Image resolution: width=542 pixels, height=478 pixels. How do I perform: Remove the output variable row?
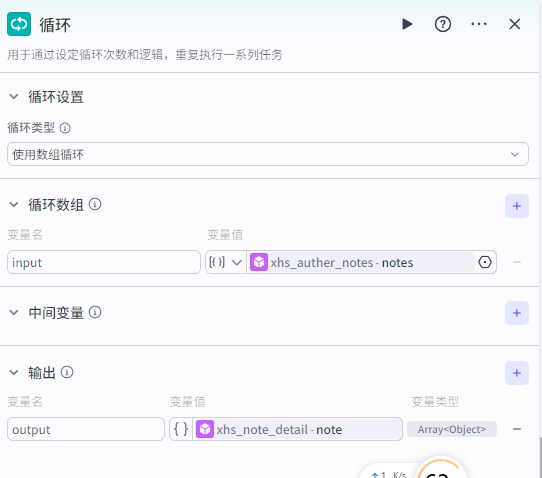(x=516, y=429)
